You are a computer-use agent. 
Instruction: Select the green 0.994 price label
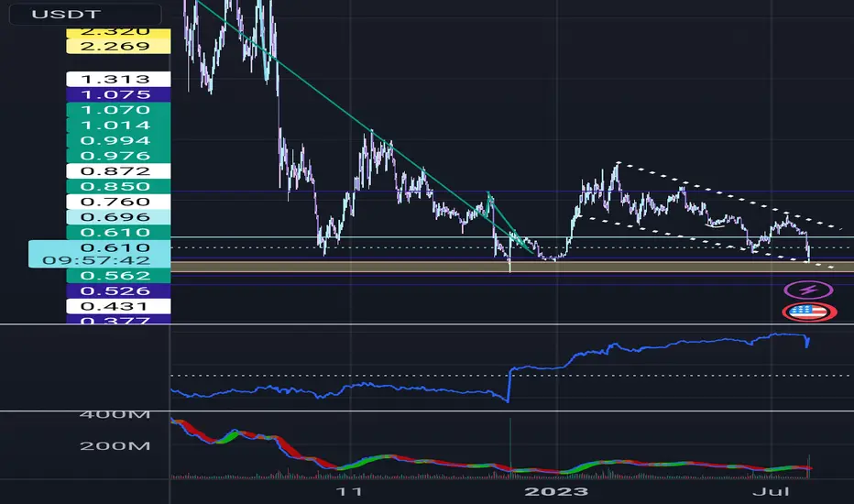pyautogui.click(x=118, y=140)
